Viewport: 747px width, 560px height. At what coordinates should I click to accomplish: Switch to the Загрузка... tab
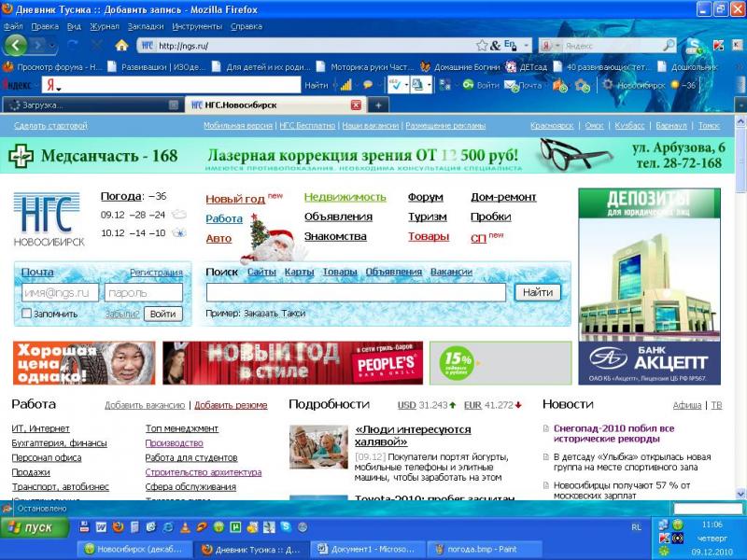click(x=92, y=105)
